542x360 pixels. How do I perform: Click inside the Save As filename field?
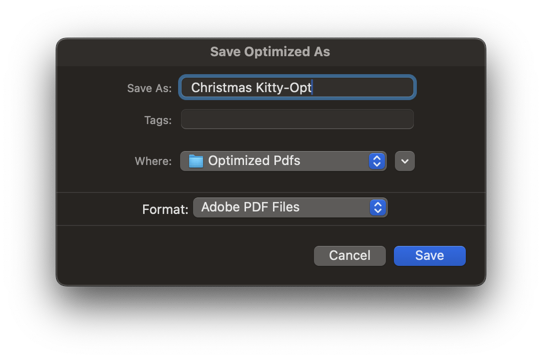[297, 87]
